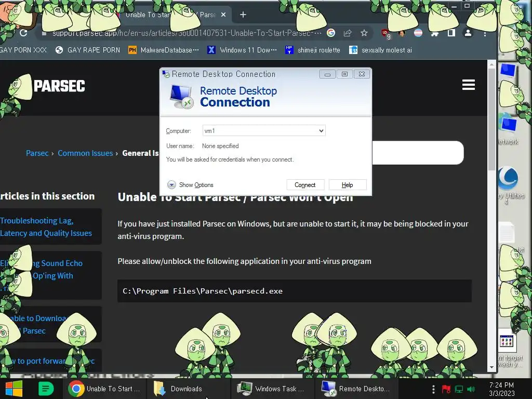Open the Windows Start button
The width and height of the screenshot is (532, 399).
click(x=14, y=389)
